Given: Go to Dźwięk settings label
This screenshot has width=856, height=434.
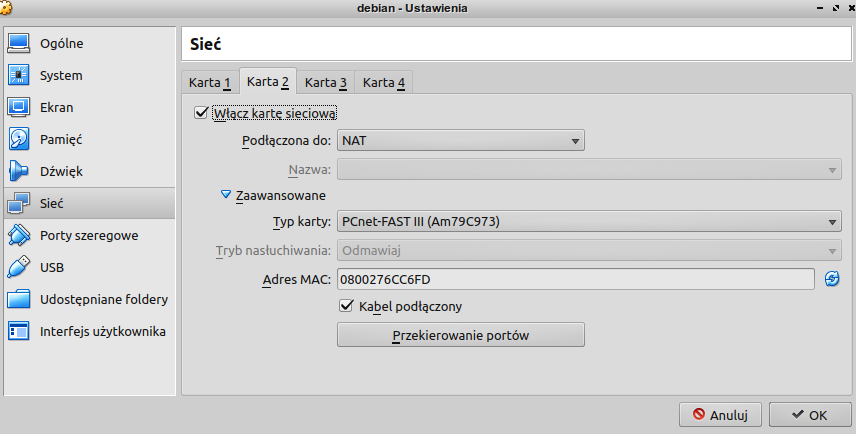Looking at the screenshot, I should coord(61,171).
